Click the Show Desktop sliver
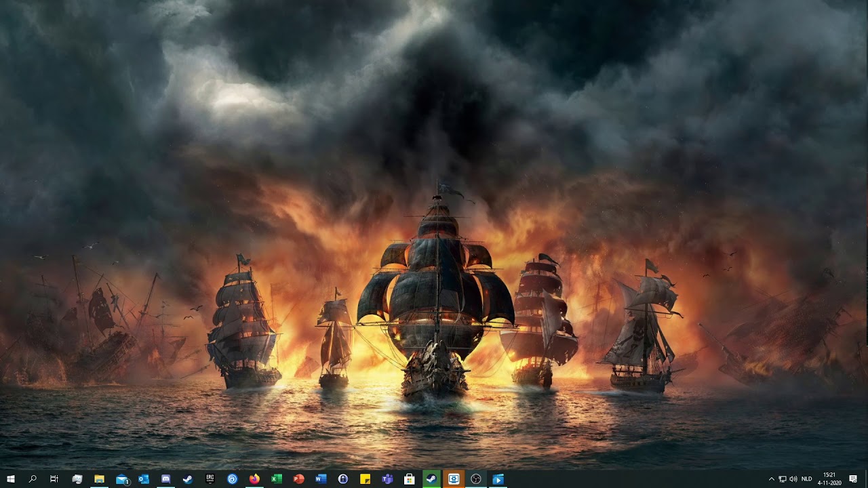This screenshot has width=868, height=488. pyautogui.click(x=866, y=479)
